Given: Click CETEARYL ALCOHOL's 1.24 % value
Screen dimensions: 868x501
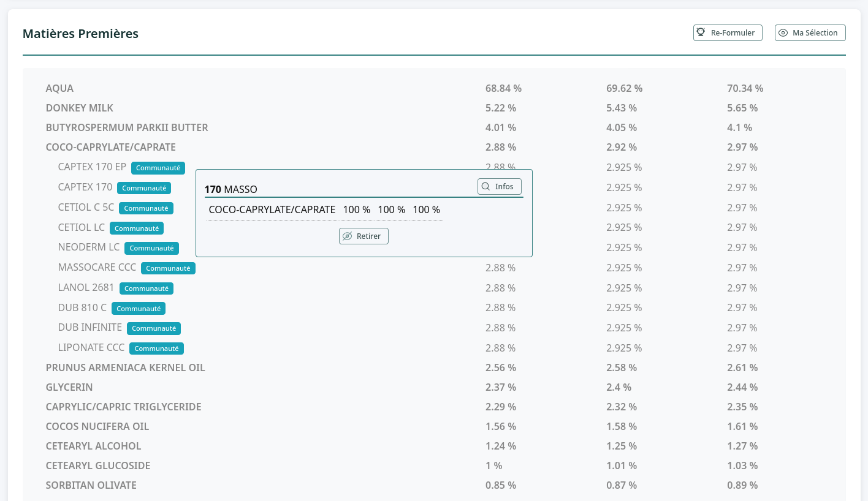Looking at the screenshot, I should [501, 446].
